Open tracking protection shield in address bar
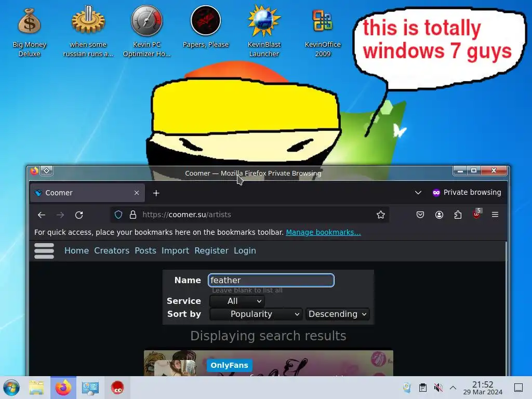The height and width of the screenshot is (399, 532). pos(118,215)
